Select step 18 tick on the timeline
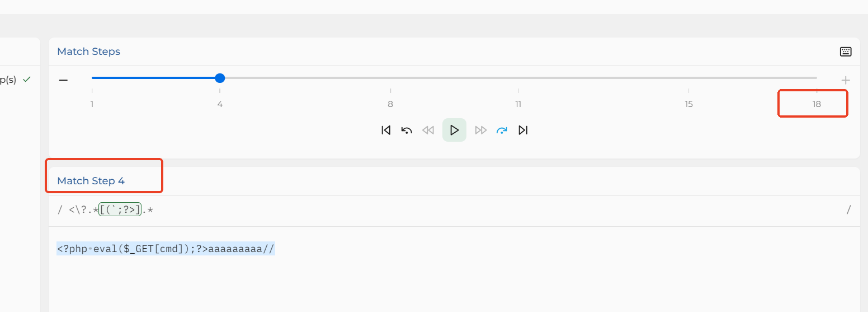Screen dimensions: 868x312 pos(817,104)
